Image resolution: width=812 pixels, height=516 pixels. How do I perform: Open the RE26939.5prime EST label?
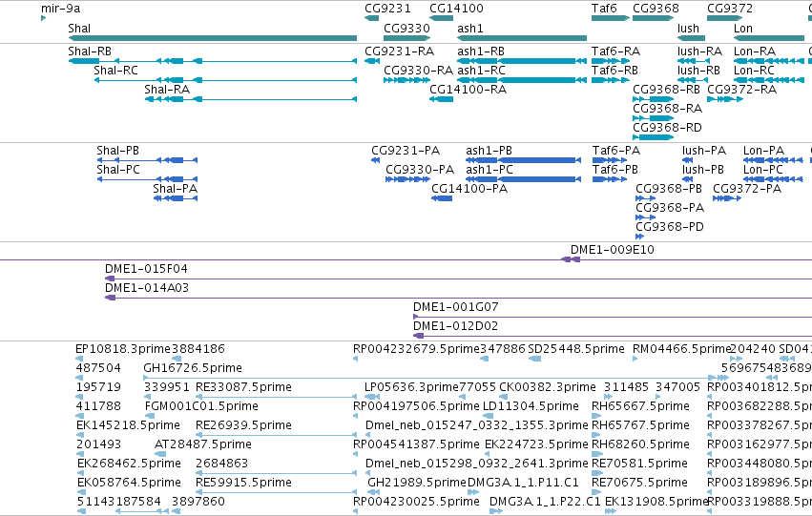244,426
